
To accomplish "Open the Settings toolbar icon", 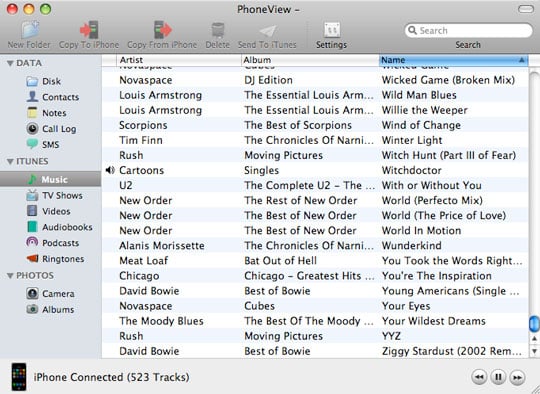I will tap(332, 30).
